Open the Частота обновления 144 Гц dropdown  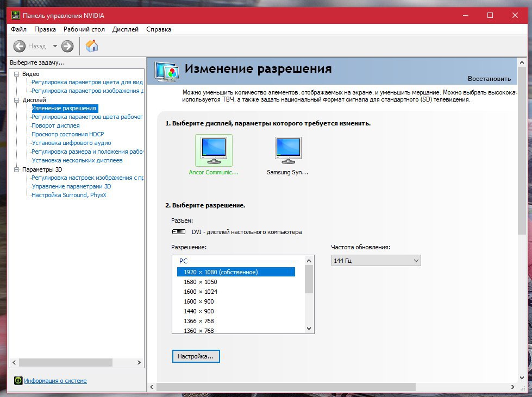(376, 260)
